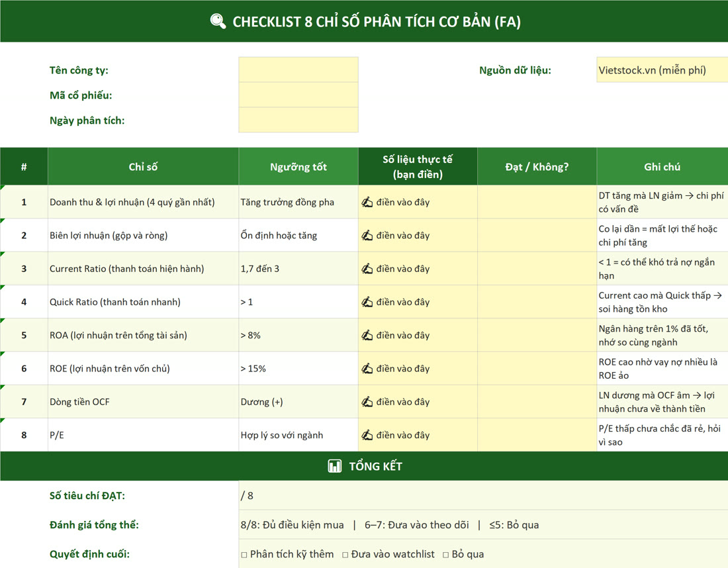Click the # column header
This screenshot has height=568, width=728.
pyautogui.click(x=24, y=166)
